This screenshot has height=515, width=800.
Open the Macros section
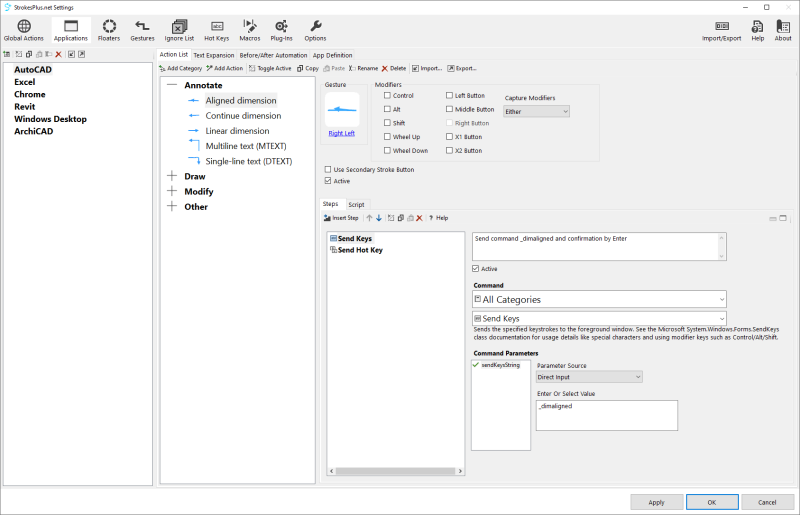[x=249, y=30]
